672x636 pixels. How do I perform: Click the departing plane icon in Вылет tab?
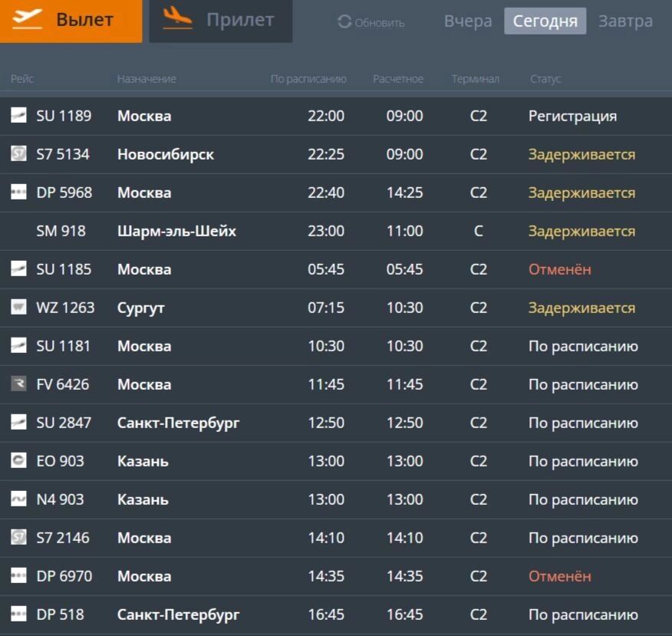click(x=27, y=19)
